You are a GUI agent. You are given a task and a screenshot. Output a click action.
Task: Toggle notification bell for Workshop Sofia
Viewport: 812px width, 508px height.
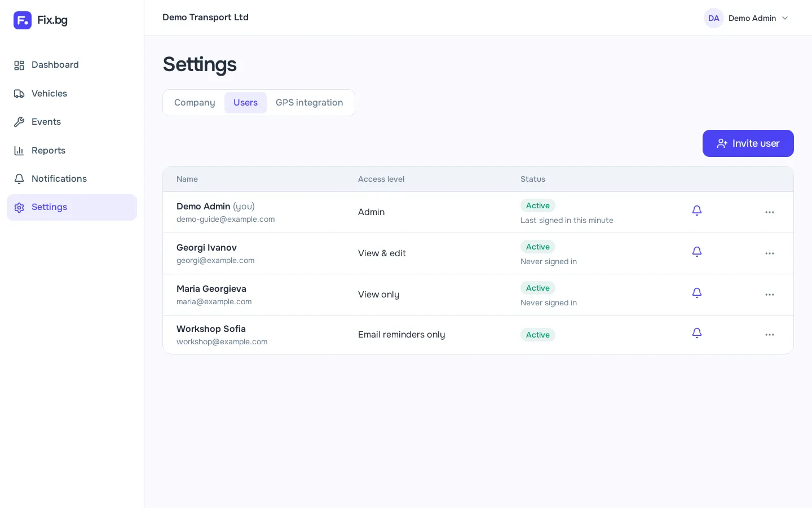697,333
